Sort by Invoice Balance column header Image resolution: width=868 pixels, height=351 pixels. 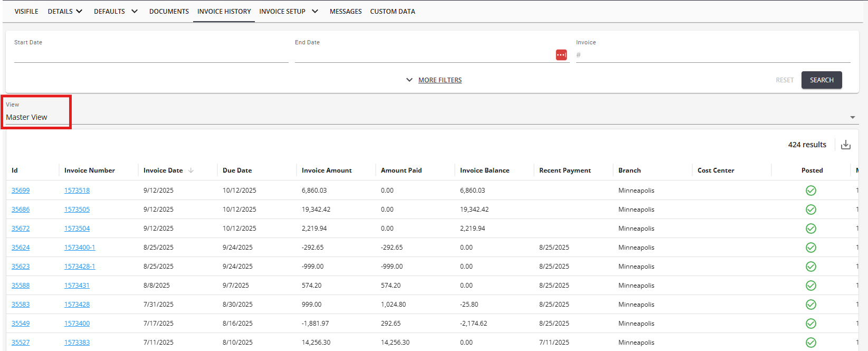click(485, 170)
